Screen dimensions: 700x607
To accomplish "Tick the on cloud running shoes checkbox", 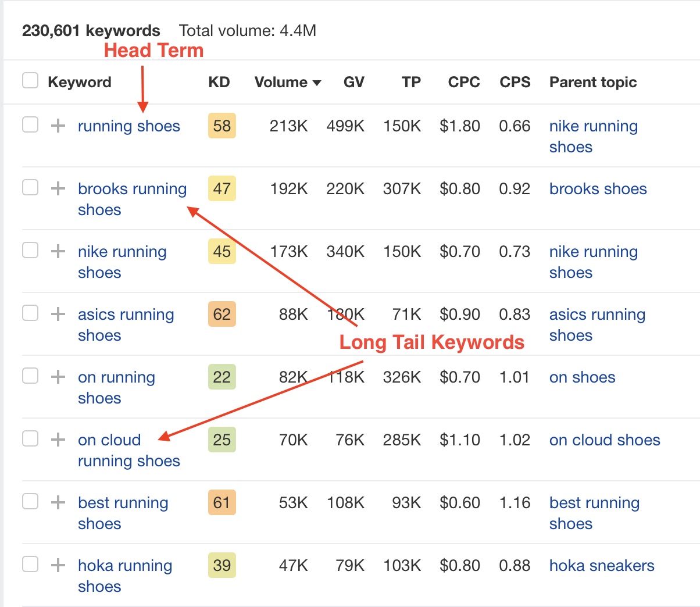I will click(x=30, y=438).
